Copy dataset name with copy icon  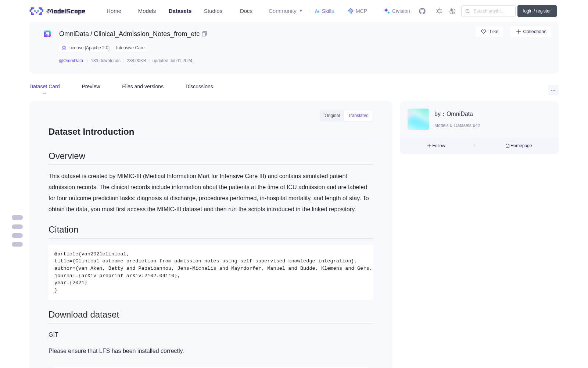(x=204, y=34)
